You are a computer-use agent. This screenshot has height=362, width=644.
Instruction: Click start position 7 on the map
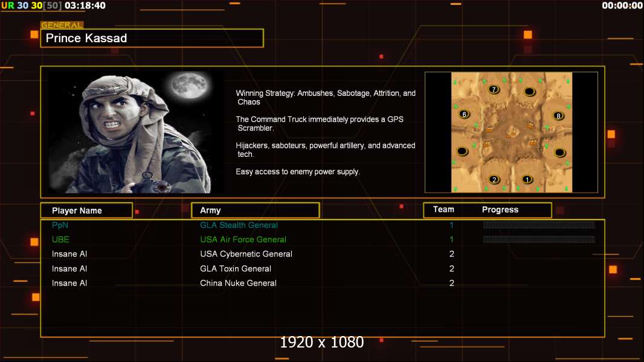click(x=494, y=89)
